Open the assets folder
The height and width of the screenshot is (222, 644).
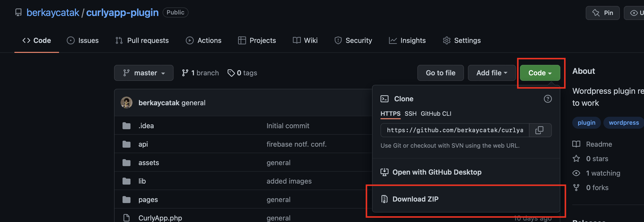(149, 163)
